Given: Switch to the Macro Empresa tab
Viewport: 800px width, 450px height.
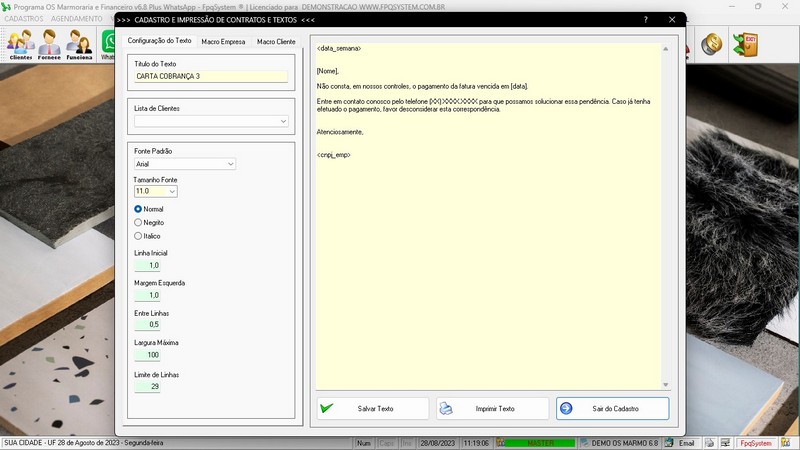Looking at the screenshot, I should 223,41.
